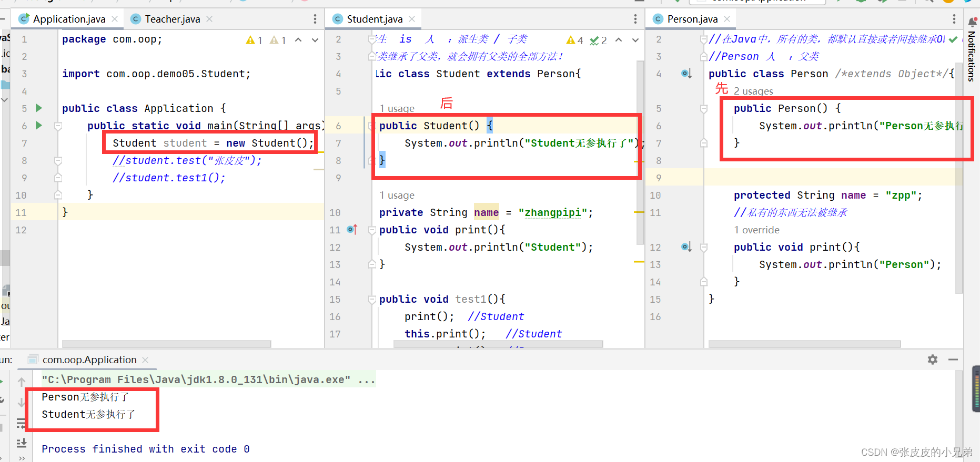Toggle soft-wrap in run console
Screen dimensions: 980x462
[x=22, y=423]
